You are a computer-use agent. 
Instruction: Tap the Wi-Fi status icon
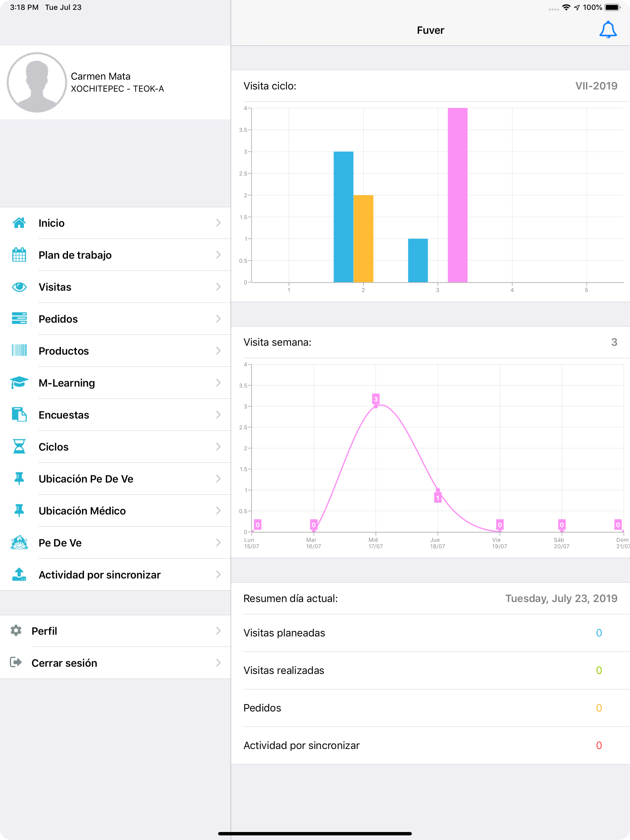(566, 7)
